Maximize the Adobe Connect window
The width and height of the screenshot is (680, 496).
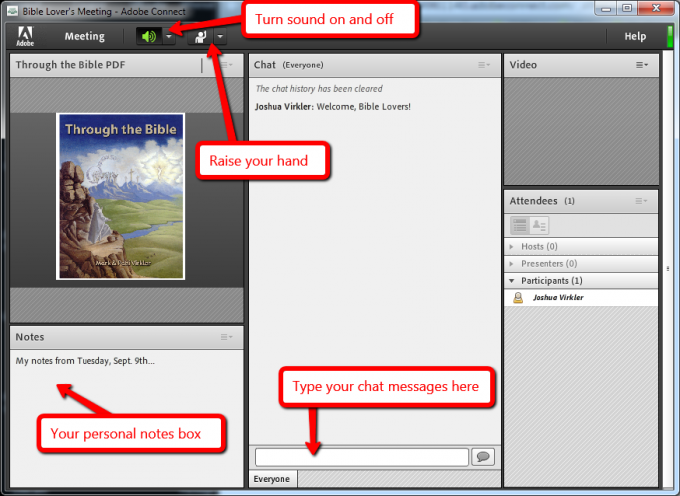(x=627, y=9)
